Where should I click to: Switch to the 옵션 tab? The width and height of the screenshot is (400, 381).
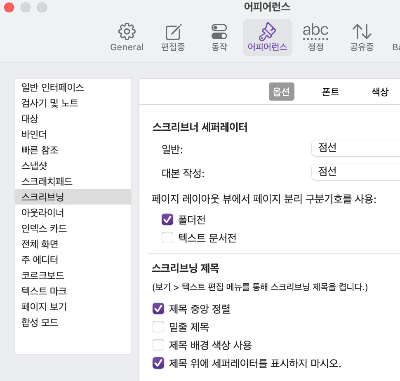tap(281, 92)
